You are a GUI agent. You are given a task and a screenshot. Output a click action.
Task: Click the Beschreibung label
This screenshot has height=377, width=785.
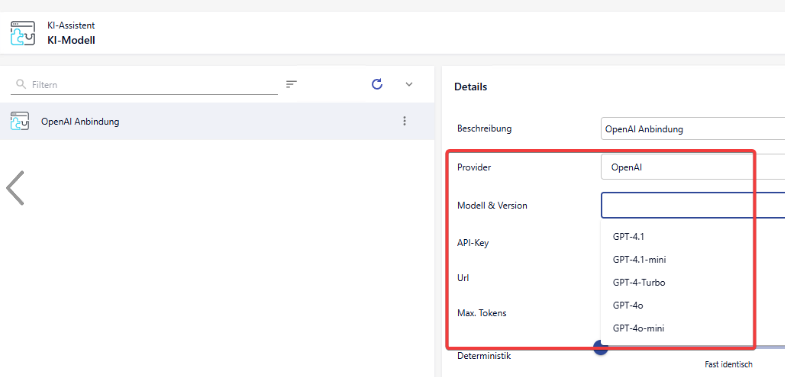485,129
